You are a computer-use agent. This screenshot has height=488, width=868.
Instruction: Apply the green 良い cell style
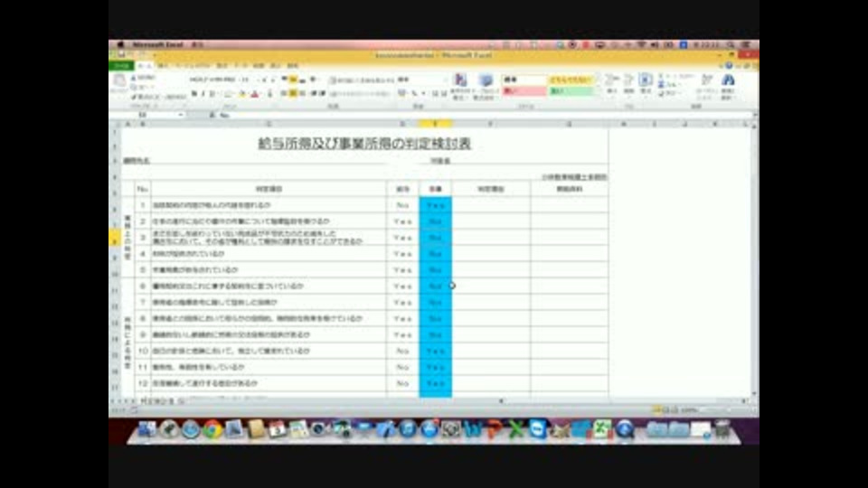tap(571, 91)
